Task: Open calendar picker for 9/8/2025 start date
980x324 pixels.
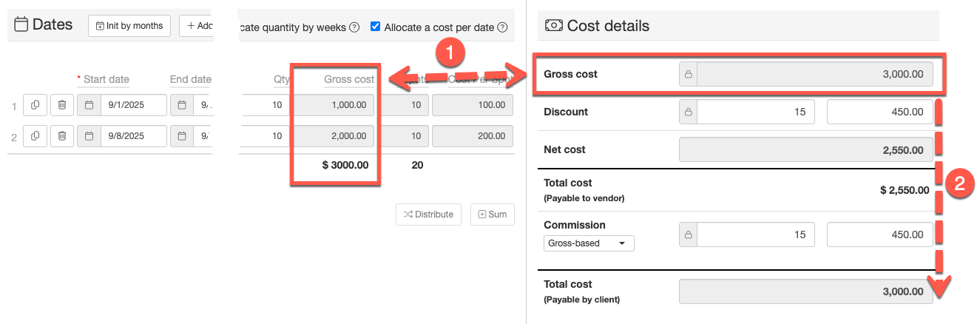Action: [x=89, y=135]
